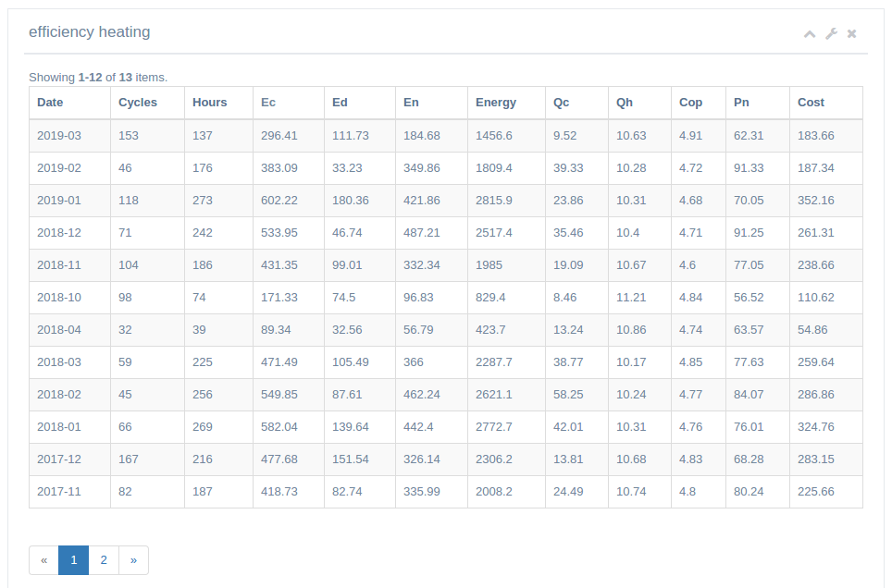Open panel settings wrench icon
The image size is (892, 588).
[831, 34]
